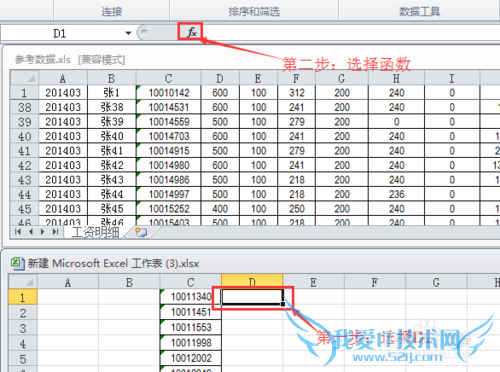Click cell D1 in the 新建 workbook
The width and height of the screenshot is (500, 372).
click(252, 297)
